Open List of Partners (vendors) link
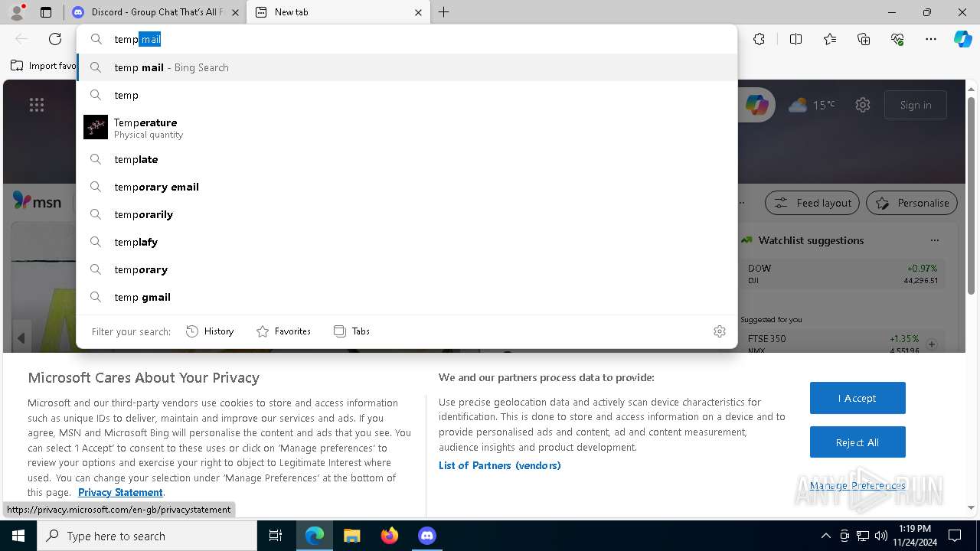The image size is (980, 551). coord(499,465)
